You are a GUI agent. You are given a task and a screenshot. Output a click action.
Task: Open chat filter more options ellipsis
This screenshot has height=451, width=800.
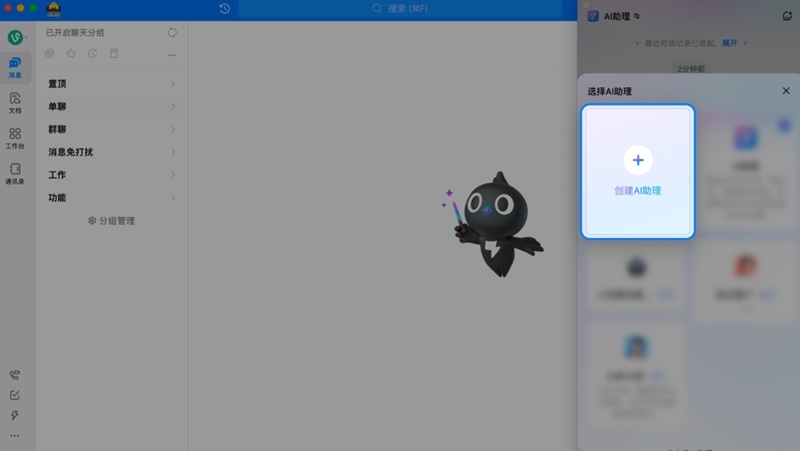pos(172,55)
